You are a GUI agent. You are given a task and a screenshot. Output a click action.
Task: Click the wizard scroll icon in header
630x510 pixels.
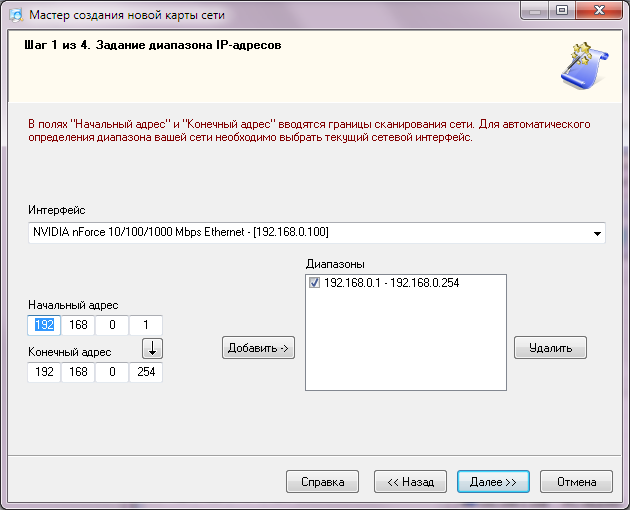click(x=585, y=66)
